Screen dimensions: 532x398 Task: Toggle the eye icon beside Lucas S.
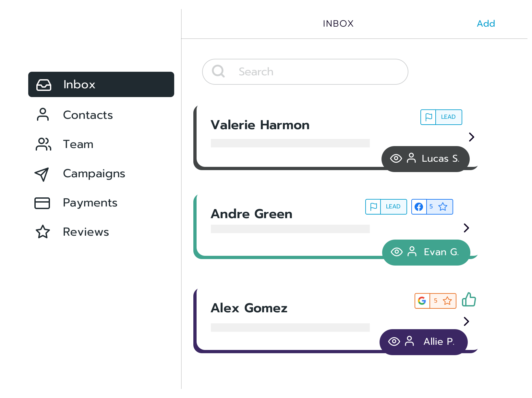396,158
